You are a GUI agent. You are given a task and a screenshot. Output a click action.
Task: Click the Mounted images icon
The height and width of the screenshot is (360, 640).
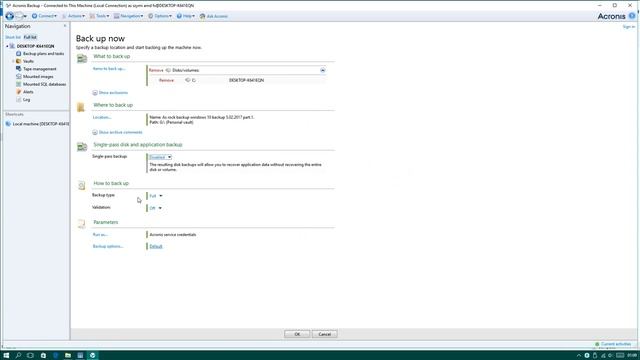point(18,76)
